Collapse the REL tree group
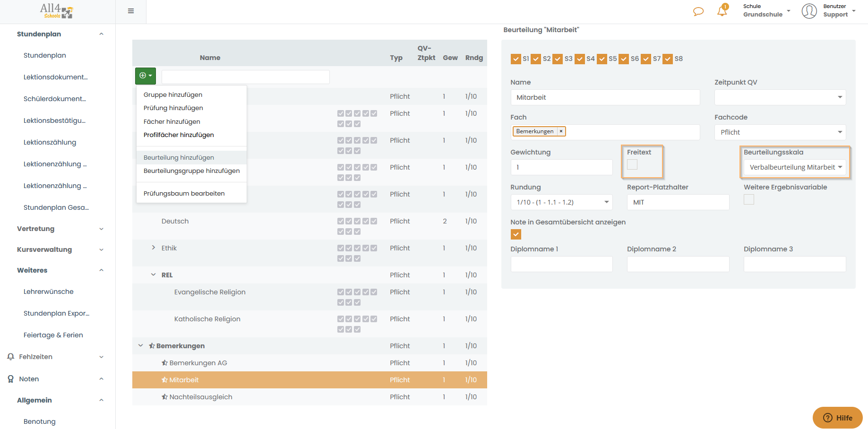Image resolution: width=868 pixels, height=429 pixels. [154, 275]
